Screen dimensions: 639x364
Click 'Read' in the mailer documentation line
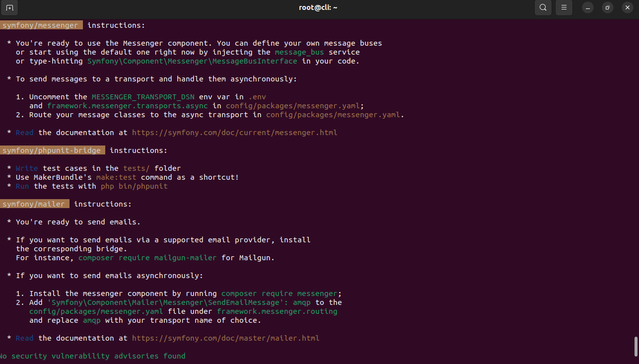24,338
